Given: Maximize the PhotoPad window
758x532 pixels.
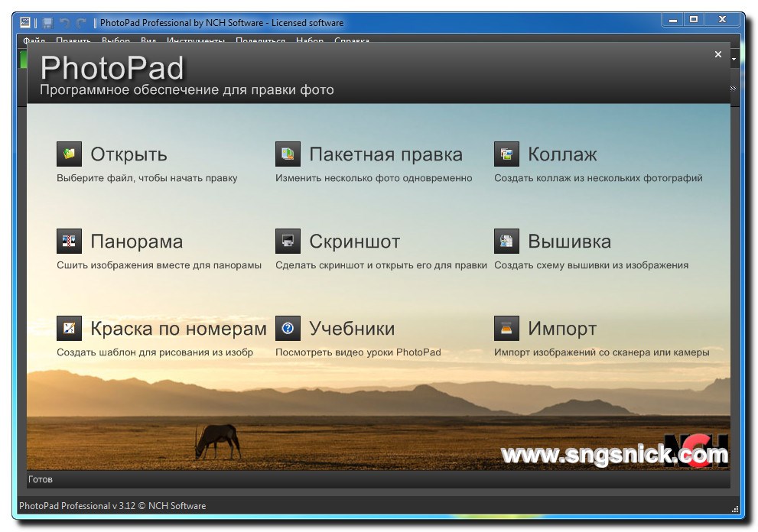Looking at the screenshot, I should click(694, 20).
